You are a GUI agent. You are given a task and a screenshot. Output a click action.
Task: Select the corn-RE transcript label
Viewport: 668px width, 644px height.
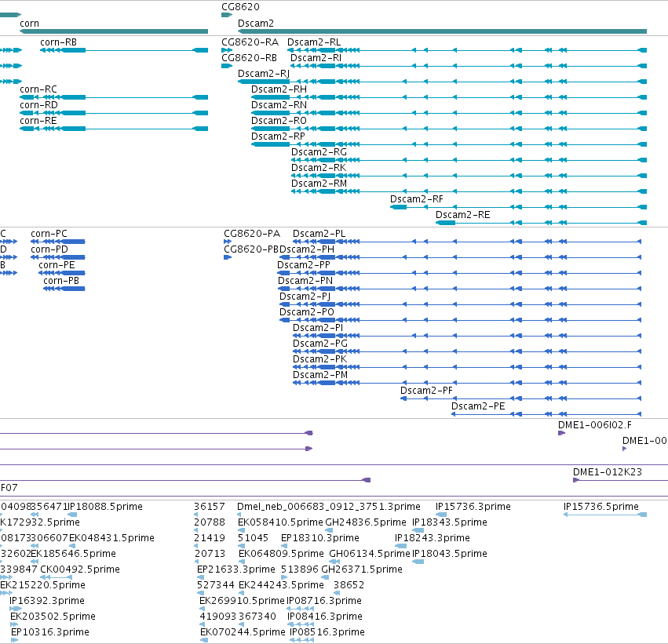pyautogui.click(x=38, y=121)
